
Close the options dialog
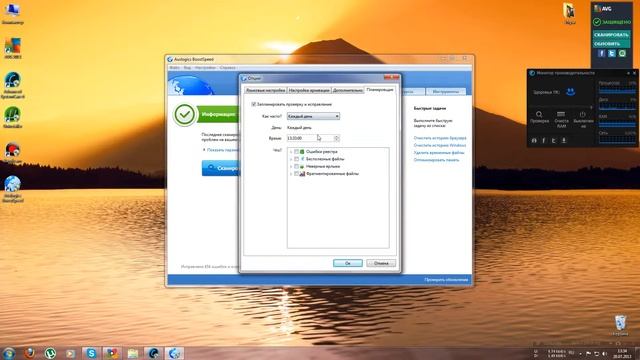point(391,78)
